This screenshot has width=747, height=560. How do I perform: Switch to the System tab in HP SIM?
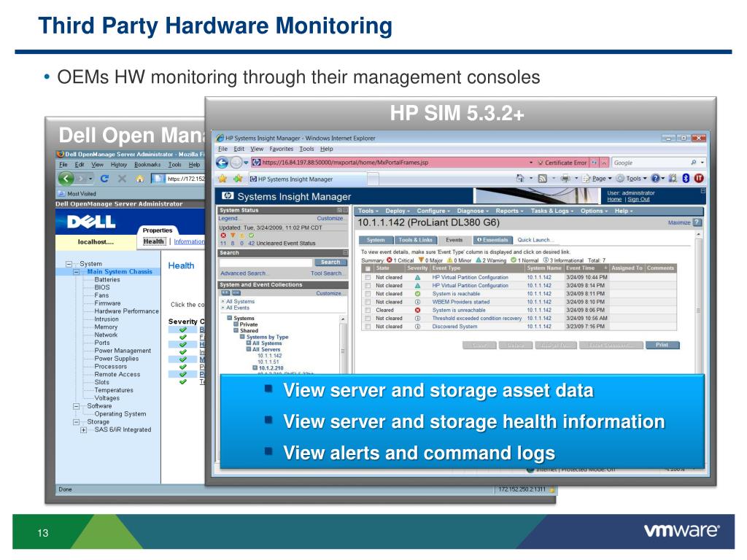tap(376, 240)
